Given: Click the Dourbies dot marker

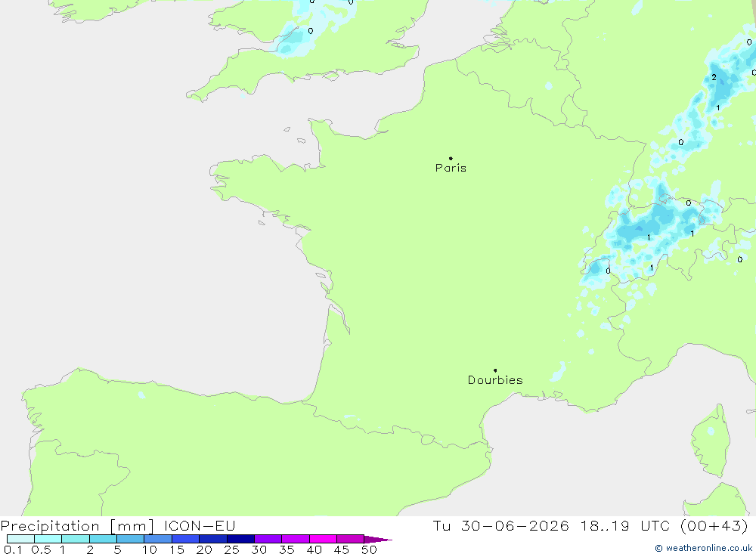Looking at the screenshot, I should pos(495,370).
